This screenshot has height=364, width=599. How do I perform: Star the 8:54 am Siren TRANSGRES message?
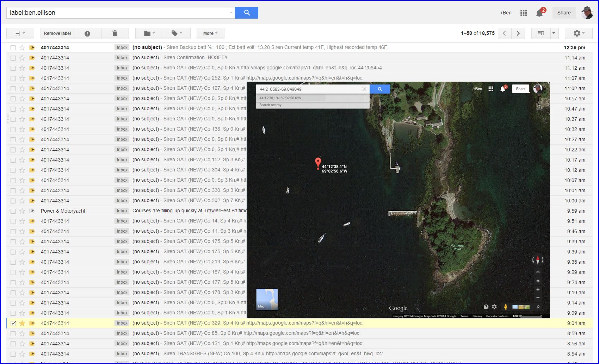(22, 354)
